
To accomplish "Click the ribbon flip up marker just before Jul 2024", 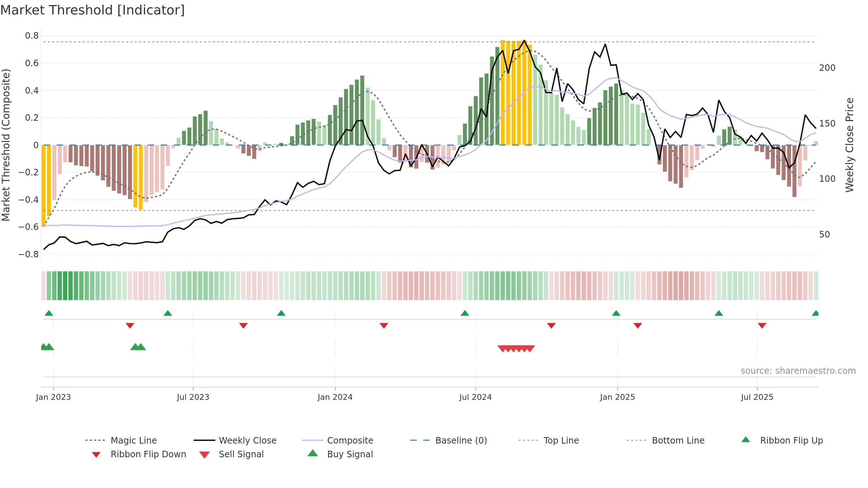I will pos(465,313).
